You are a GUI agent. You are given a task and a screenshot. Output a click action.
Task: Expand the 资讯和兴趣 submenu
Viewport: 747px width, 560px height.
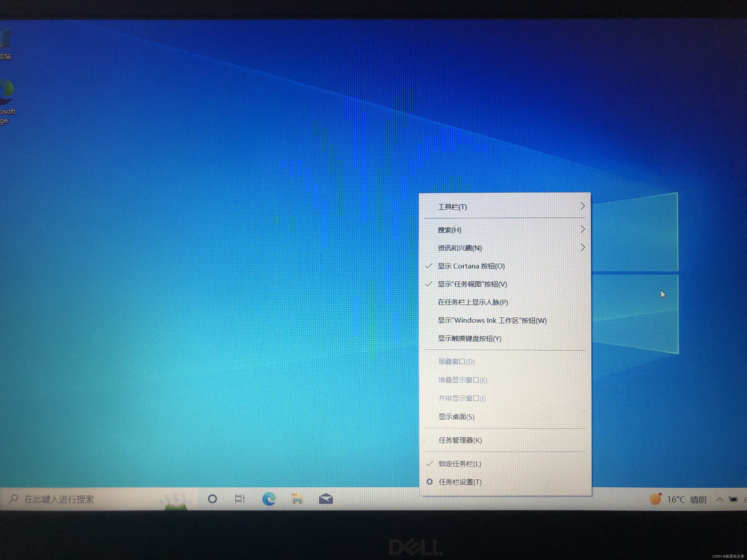(460, 248)
